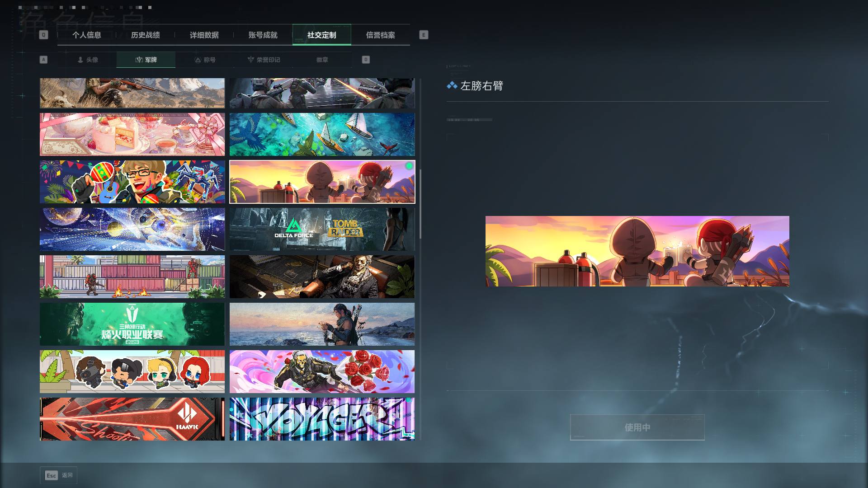868x488 pixels.
Task: Choose the red HAAVK banner
Action: [132, 419]
